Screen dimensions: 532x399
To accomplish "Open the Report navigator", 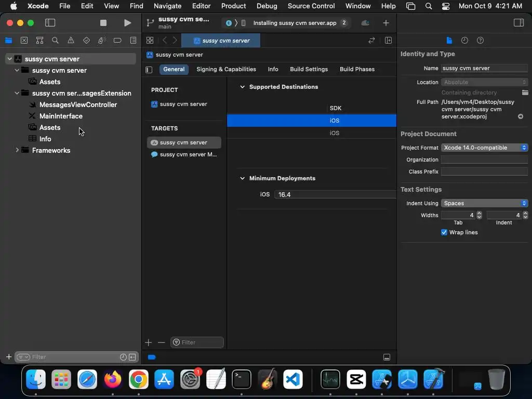I will coord(134,41).
